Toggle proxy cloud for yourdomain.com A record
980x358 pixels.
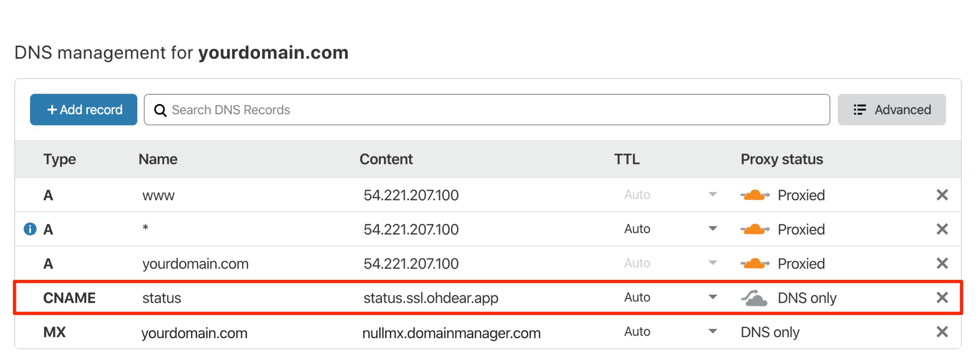755,264
